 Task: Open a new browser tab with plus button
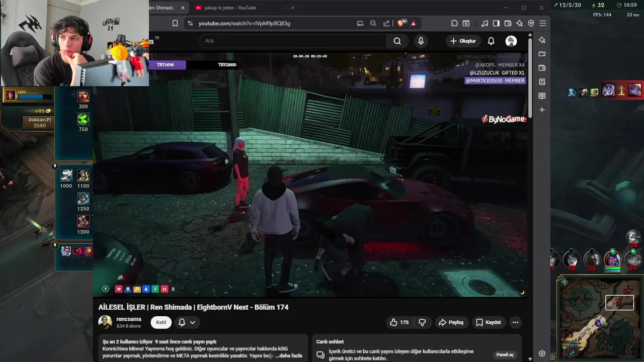click(292, 8)
